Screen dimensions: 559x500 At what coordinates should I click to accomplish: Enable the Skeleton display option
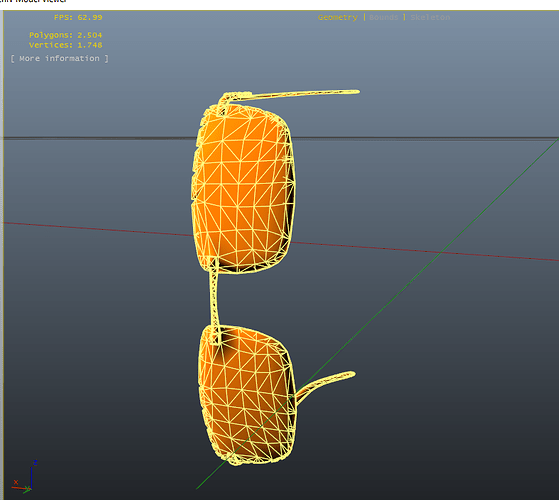(430, 17)
